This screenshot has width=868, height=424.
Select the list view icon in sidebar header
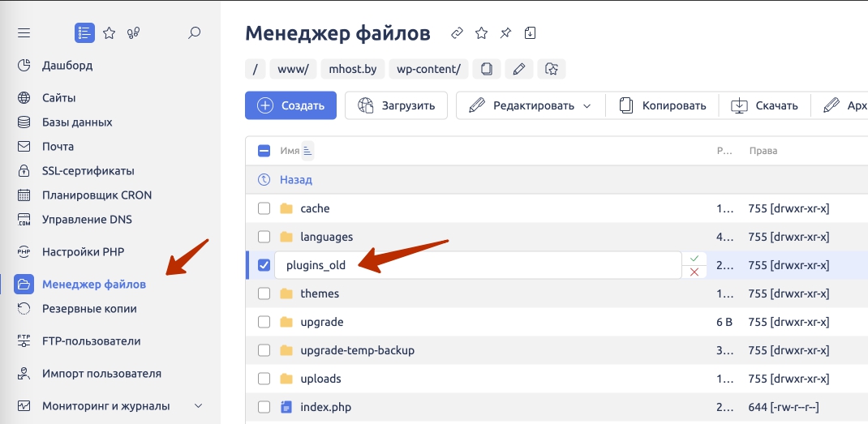84,33
